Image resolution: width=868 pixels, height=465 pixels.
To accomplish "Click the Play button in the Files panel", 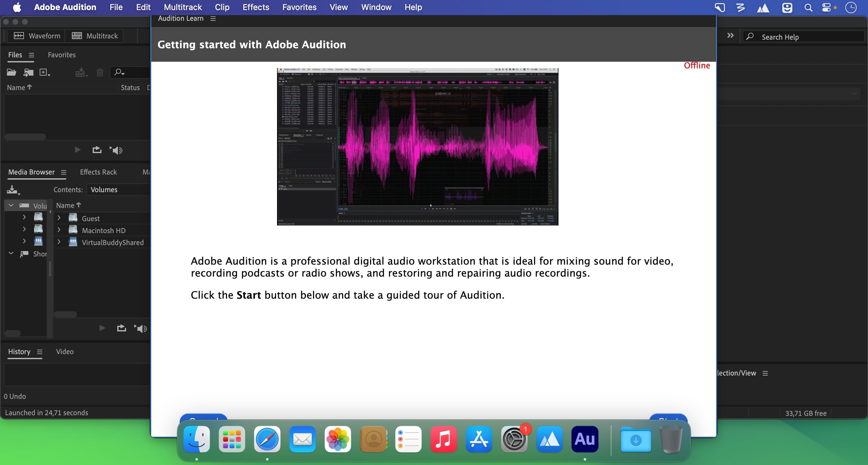I will [78, 150].
